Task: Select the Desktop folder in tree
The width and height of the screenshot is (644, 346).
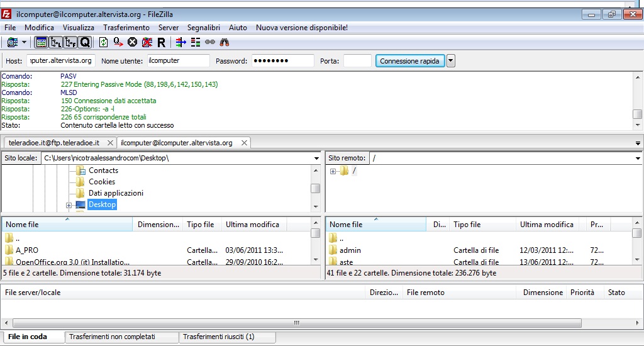Action: [x=103, y=204]
